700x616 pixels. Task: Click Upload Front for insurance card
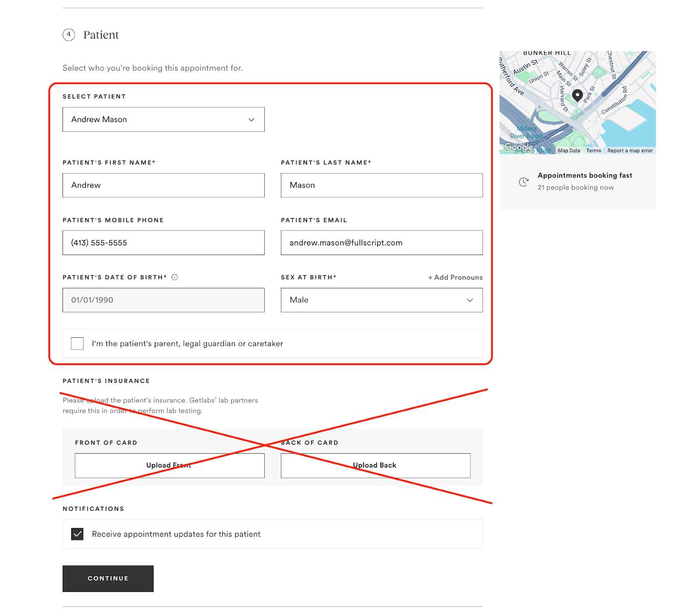170,465
